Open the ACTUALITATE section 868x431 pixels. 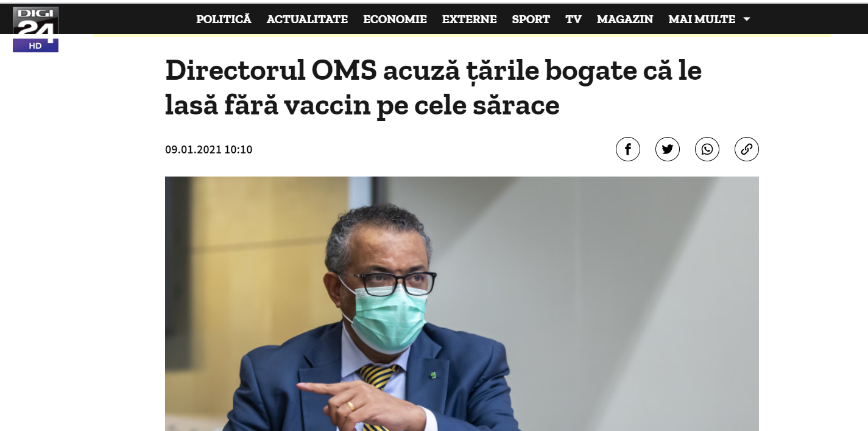pos(307,19)
